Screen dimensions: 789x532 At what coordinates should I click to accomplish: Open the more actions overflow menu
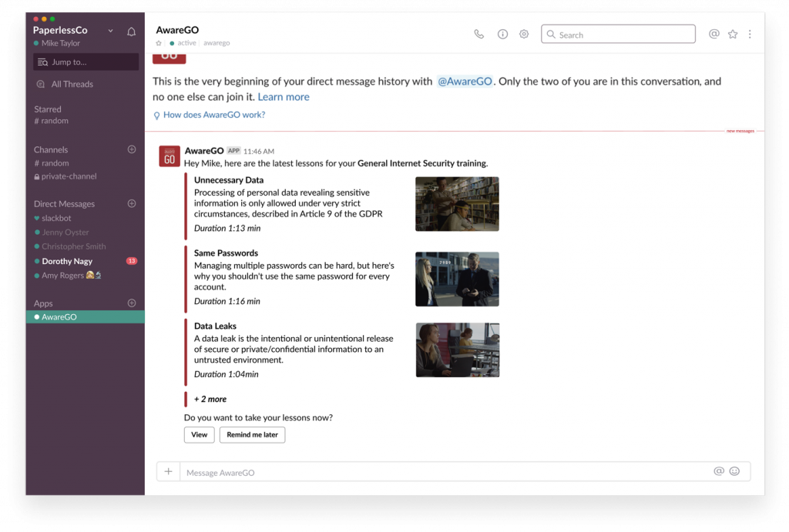pos(750,34)
